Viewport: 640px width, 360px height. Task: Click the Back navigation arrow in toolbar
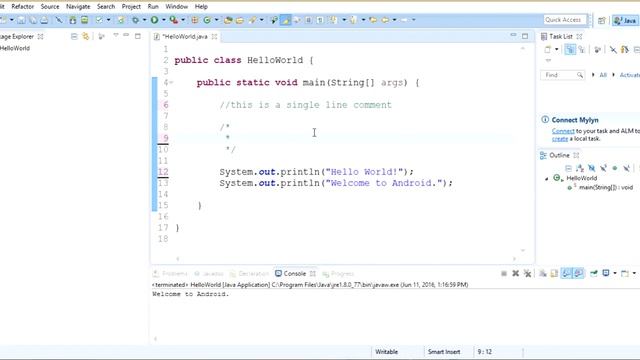pyautogui.click(x=385, y=20)
